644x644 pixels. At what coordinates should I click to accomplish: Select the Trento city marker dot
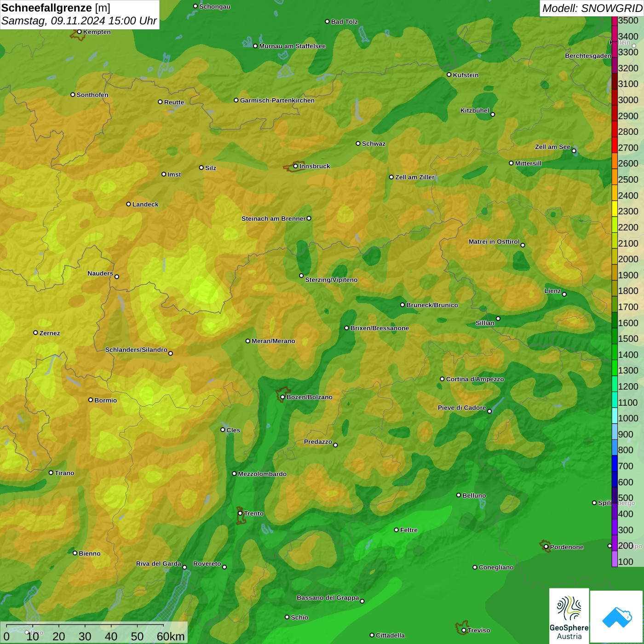click(x=240, y=513)
